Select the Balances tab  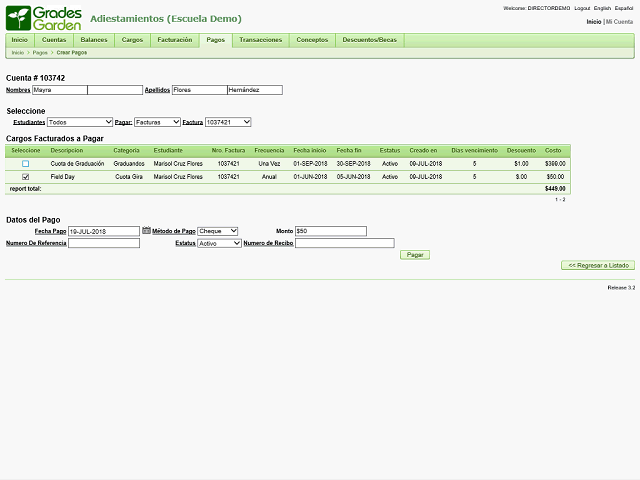pos(94,40)
